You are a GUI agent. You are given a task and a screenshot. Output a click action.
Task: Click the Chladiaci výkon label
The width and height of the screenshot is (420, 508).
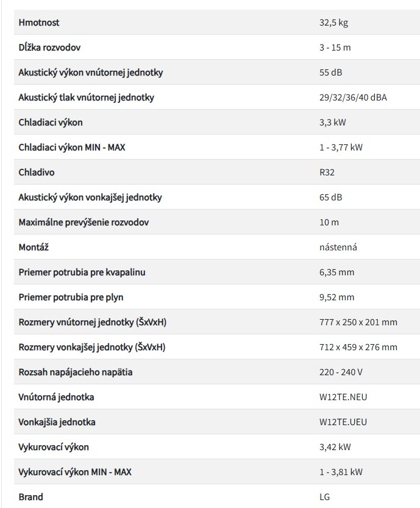point(51,122)
